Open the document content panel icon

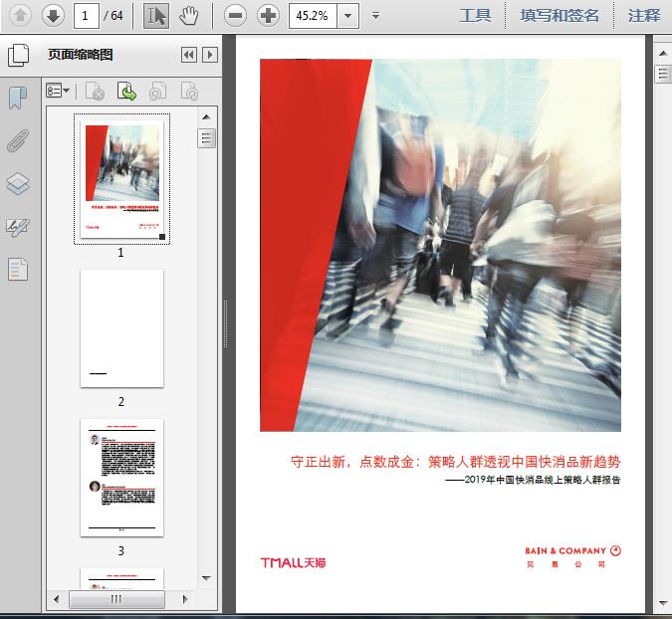pos(18,270)
